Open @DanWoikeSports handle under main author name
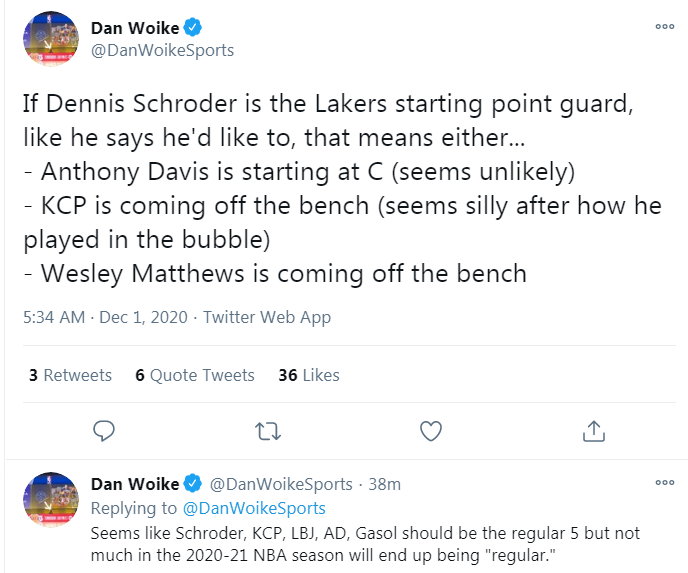 (x=162, y=50)
